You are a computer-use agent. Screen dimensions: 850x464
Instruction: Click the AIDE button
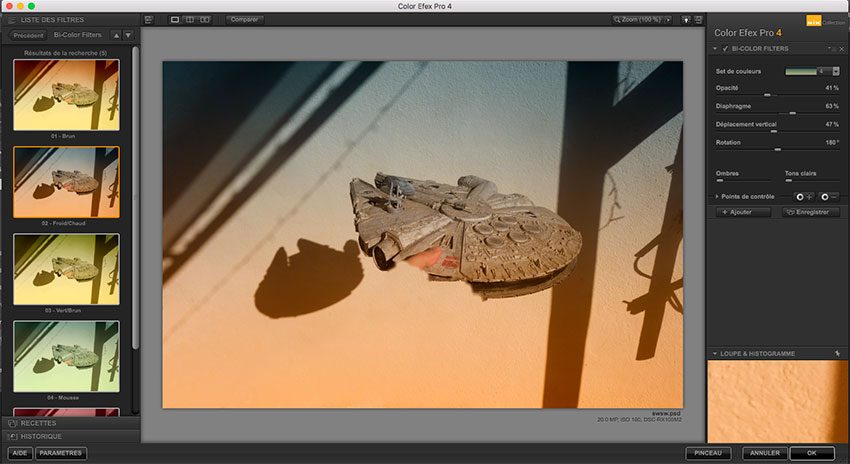pyautogui.click(x=20, y=453)
